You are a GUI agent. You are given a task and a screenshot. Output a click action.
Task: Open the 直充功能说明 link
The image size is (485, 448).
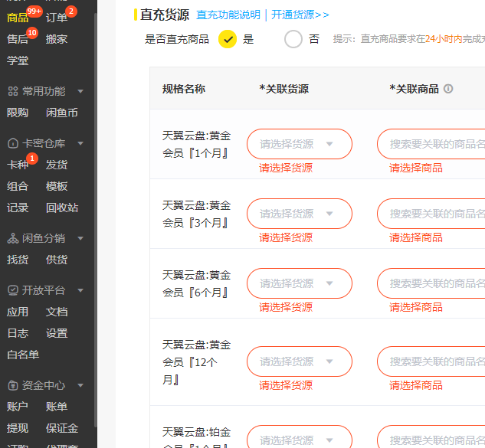pos(228,15)
